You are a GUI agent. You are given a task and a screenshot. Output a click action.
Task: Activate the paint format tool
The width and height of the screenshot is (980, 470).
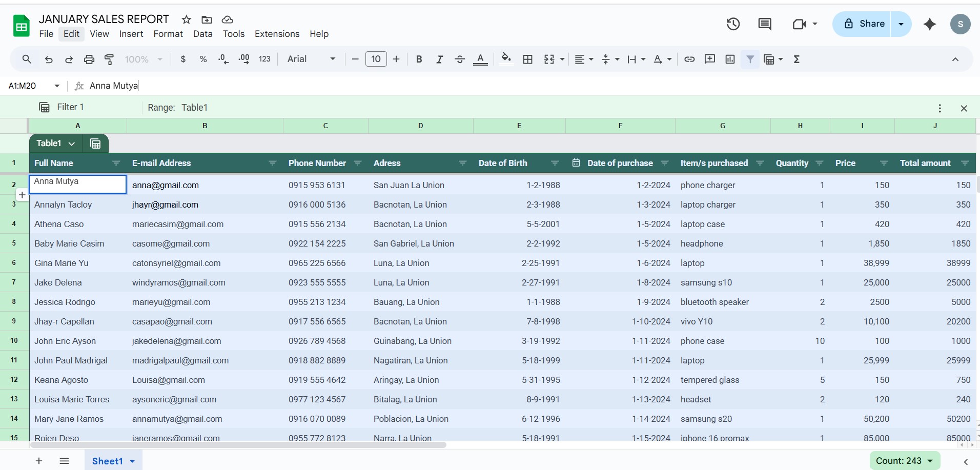109,59
